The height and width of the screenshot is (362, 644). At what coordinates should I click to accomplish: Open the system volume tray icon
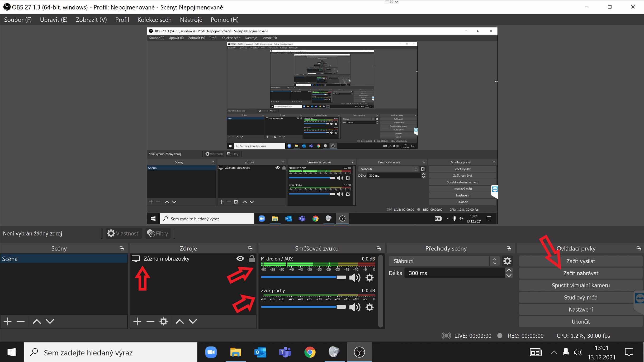[x=577, y=352]
